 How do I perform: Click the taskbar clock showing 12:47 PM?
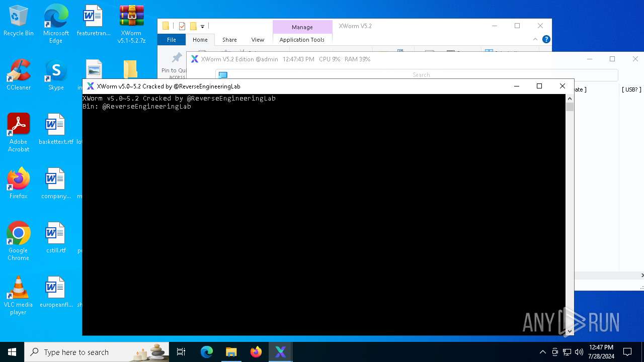[x=601, y=352]
